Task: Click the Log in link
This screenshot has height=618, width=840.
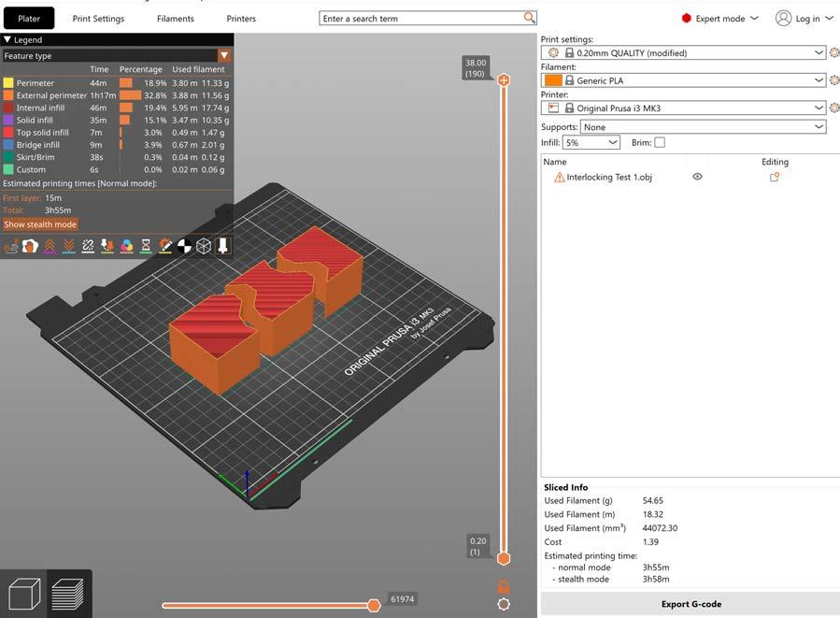Action: (x=807, y=18)
